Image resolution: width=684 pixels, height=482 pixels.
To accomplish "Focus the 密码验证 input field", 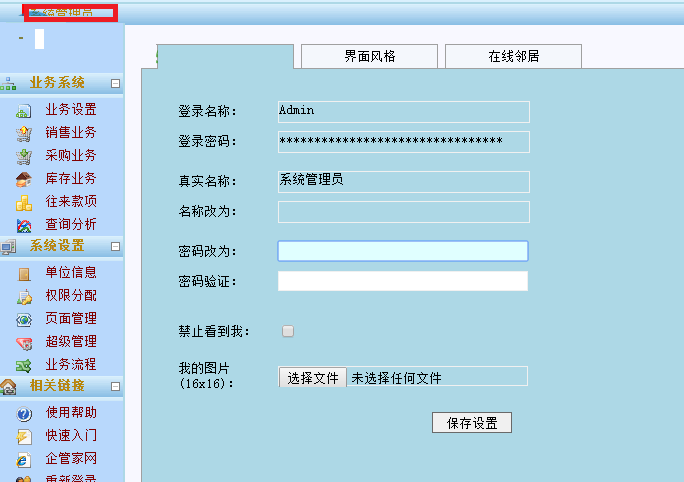I will (x=403, y=281).
